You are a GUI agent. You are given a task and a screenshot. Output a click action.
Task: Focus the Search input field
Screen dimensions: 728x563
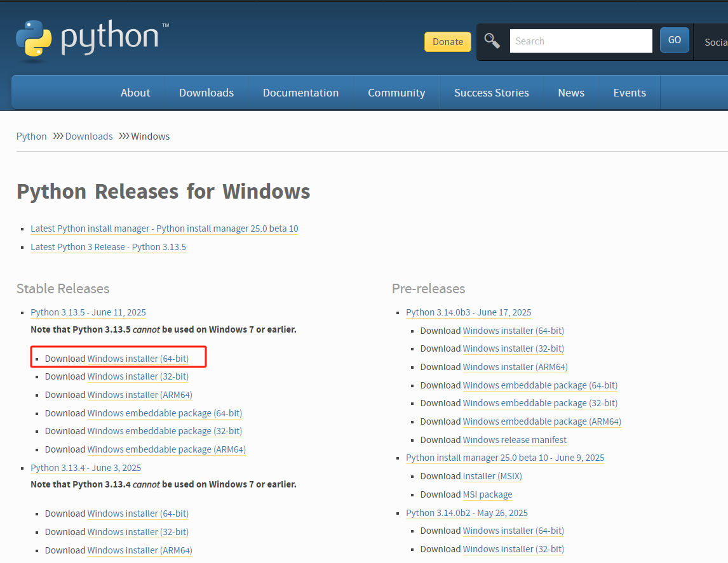(581, 41)
